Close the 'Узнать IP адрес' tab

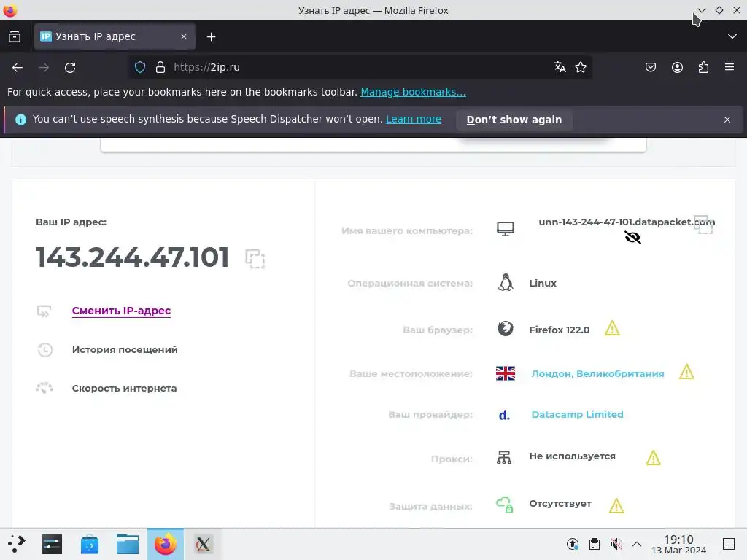click(184, 36)
